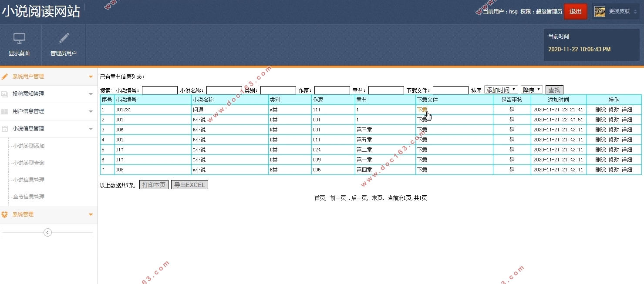Go to 前一页 previous page link

338,198
